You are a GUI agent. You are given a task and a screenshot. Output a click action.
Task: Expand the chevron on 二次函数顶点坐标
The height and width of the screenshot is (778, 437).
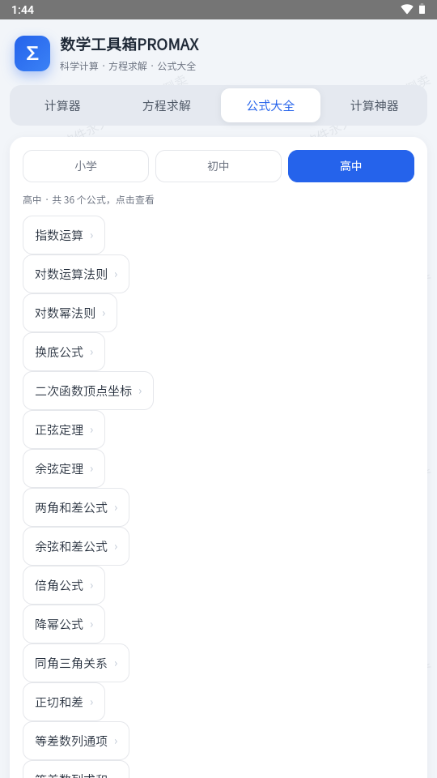tap(140, 391)
